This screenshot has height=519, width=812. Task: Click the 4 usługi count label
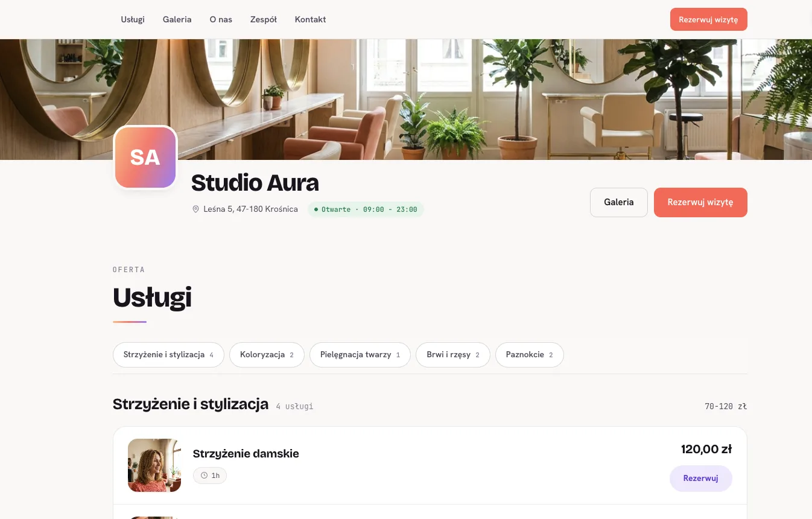pyautogui.click(x=294, y=406)
